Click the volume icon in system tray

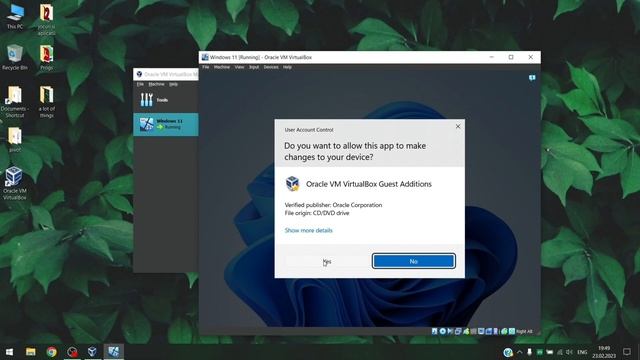(569, 352)
